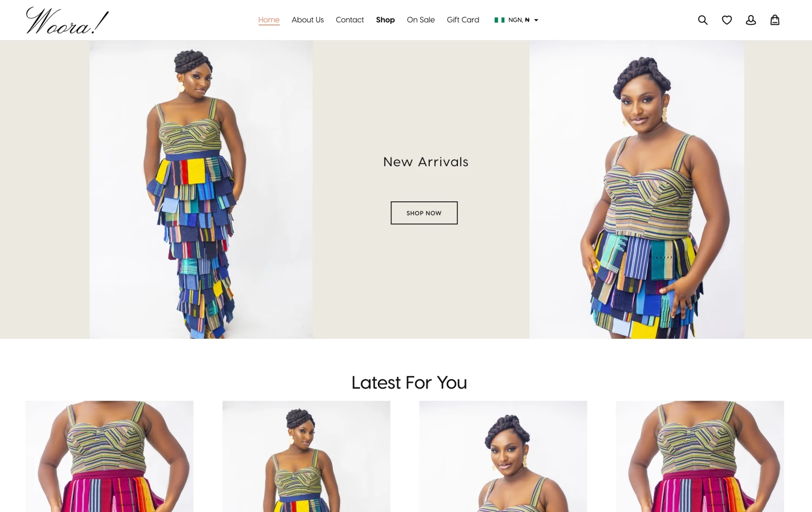Click the New Arrivals heading
812x512 pixels.
pyautogui.click(x=425, y=162)
